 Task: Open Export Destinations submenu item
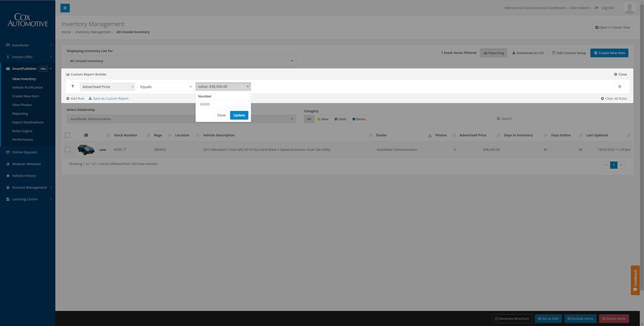point(27,122)
